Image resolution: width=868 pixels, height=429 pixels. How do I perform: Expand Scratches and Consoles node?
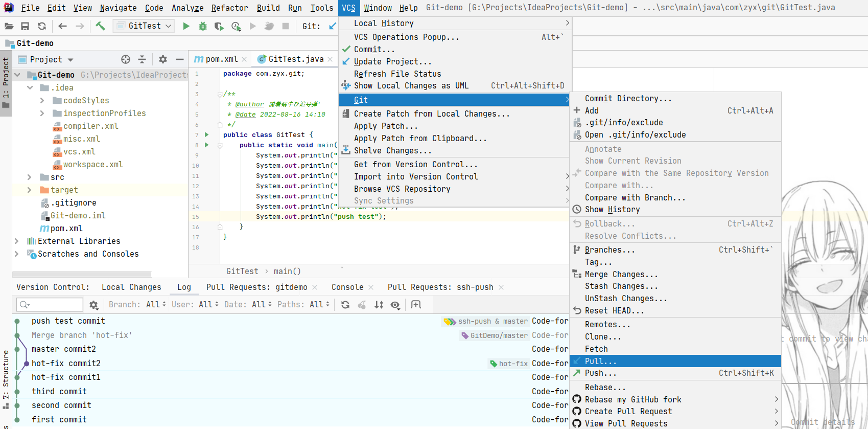tap(17, 254)
